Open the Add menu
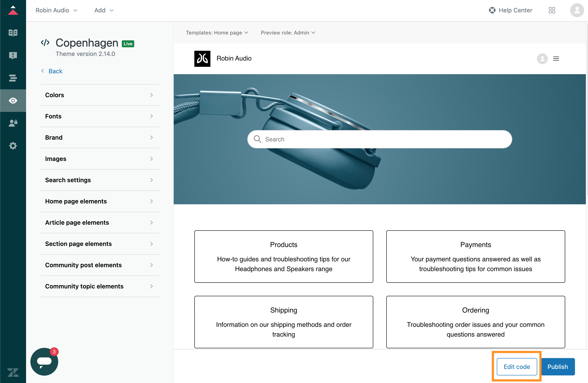Viewport: 588px width, 383px height. point(104,10)
